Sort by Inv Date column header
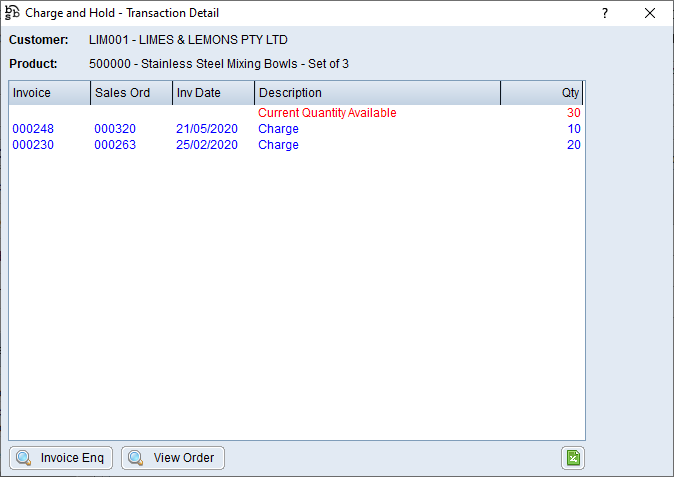Image resolution: width=674 pixels, height=477 pixels. tap(212, 93)
